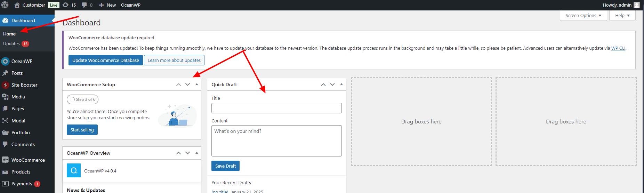644x193 pixels.
Task: Open the WP CLI link
Action: point(618,48)
